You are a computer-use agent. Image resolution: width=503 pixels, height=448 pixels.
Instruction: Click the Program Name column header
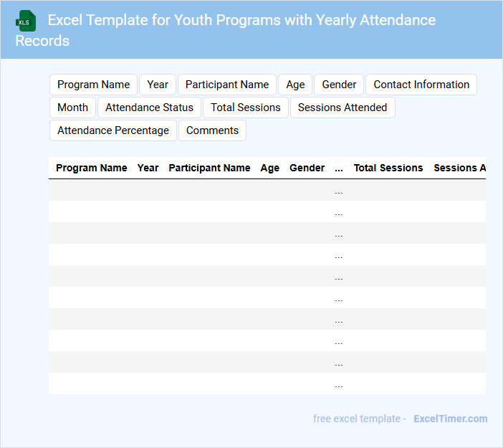[x=92, y=168]
